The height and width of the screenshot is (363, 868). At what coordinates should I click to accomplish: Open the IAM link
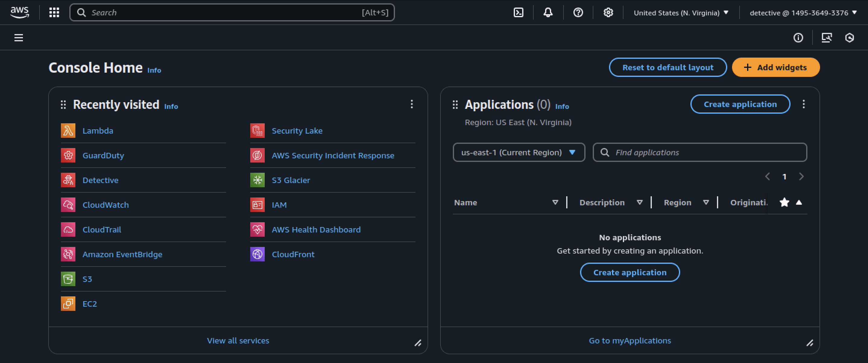279,205
